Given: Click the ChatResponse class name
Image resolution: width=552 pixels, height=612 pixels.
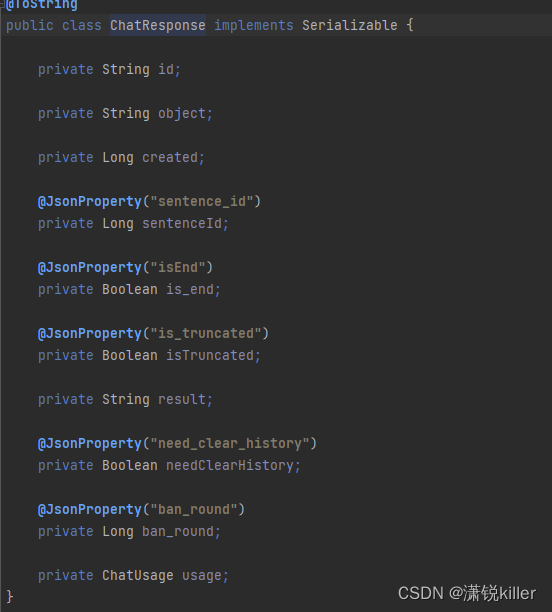Looking at the screenshot, I should point(158,25).
